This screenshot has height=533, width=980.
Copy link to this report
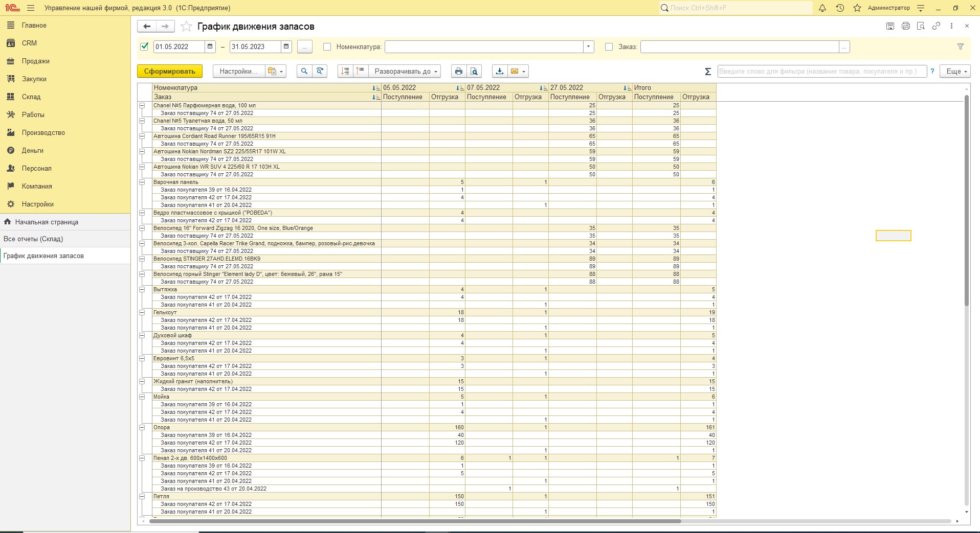pyautogui.click(x=936, y=26)
